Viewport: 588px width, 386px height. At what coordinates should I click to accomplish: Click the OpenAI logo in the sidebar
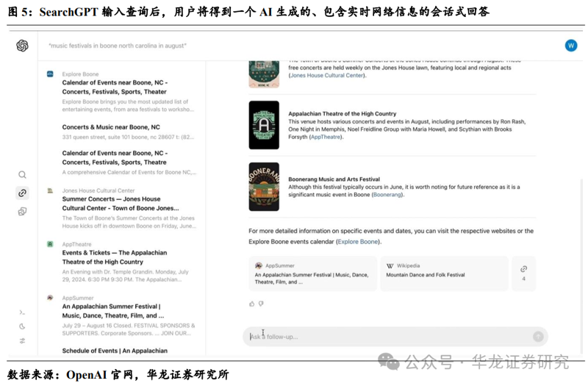pyautogui.click(x=22, y=46)
